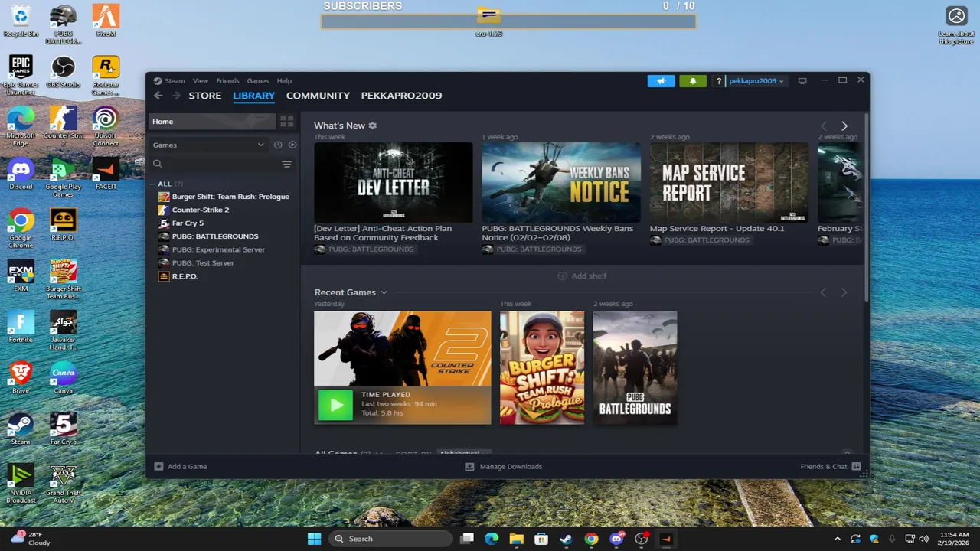980x551 pixels.
Task: Open Discord desktop shortcut
Action: (x=21, y=174)
